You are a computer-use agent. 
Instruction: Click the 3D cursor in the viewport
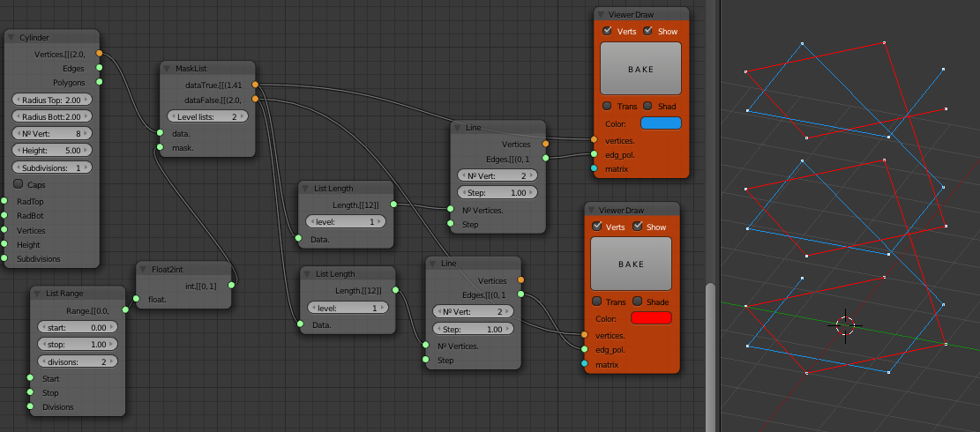coord(845,325)
